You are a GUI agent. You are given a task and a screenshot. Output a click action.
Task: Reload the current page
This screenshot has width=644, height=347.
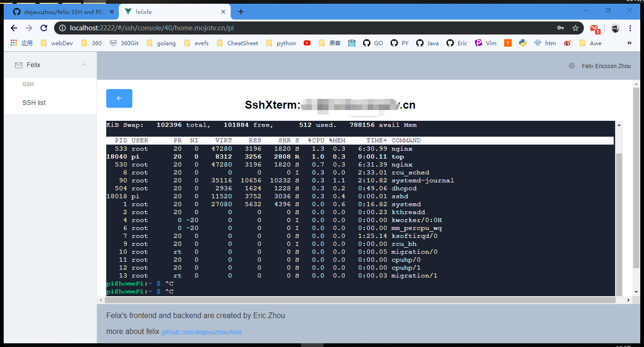[44, 28]
